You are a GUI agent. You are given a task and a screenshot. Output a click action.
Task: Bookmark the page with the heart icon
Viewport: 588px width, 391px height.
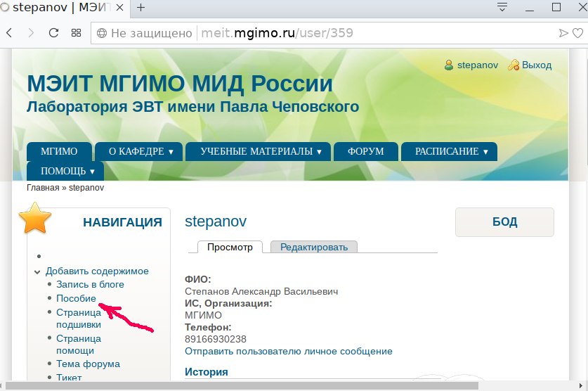tap(578, 33)
